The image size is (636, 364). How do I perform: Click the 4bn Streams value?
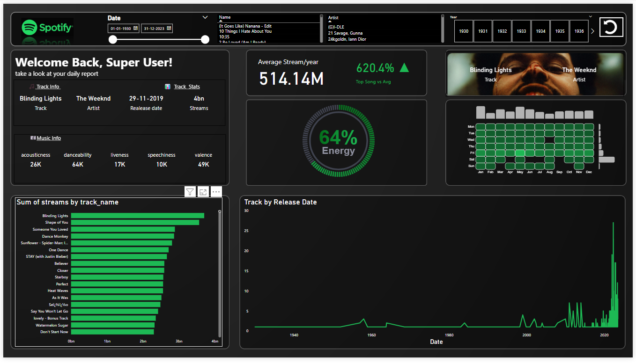pos(199,98)
